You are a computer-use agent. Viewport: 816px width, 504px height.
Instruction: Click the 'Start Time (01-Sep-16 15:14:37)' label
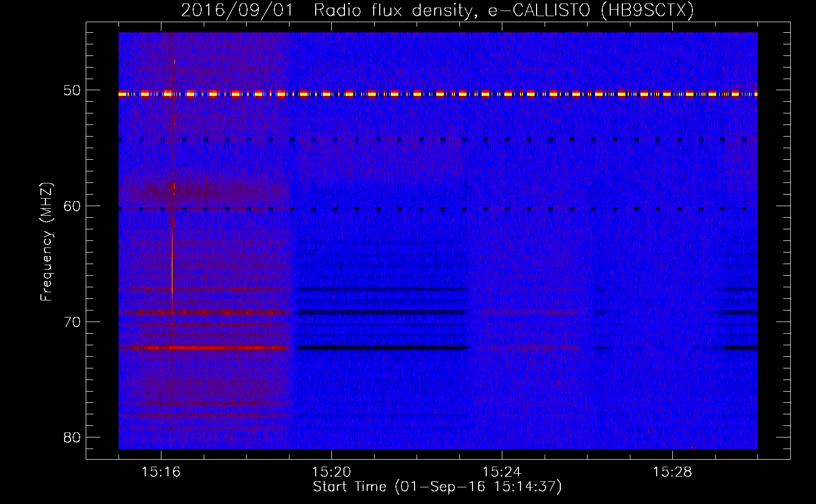(437, 487)
